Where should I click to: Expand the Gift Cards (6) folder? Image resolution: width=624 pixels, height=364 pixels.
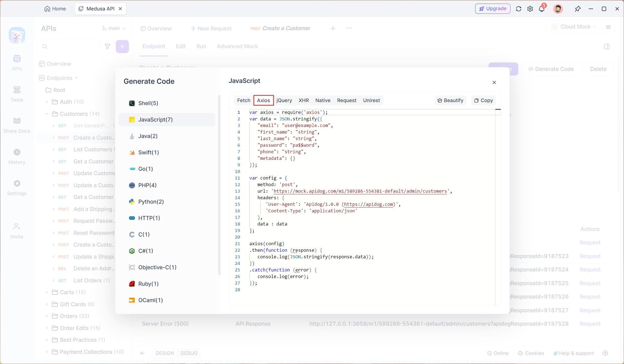(47, 304)
